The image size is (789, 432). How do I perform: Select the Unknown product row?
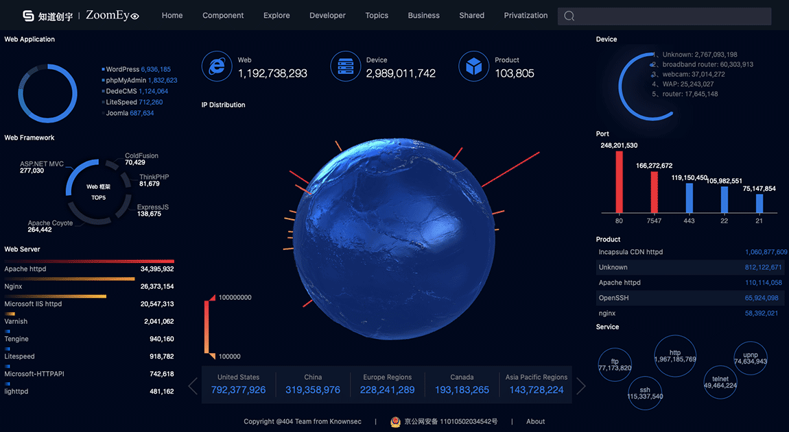[690, 268]
